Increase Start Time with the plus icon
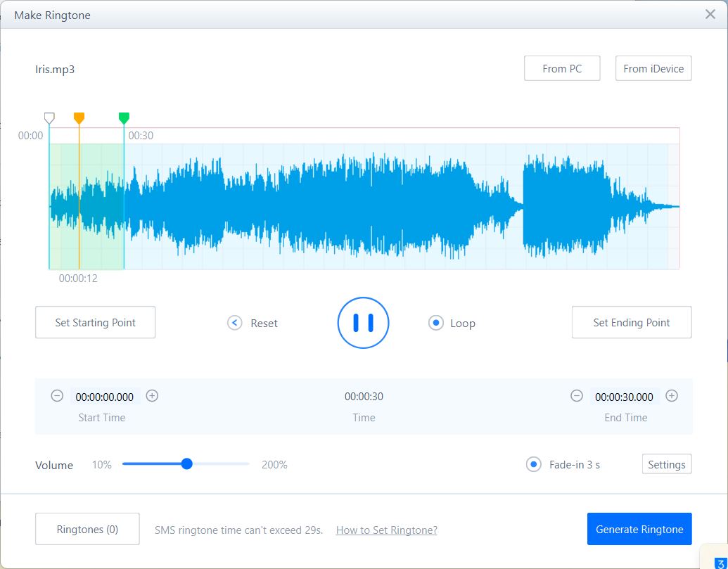Screen dimensions: 728x569 [152, 396]
